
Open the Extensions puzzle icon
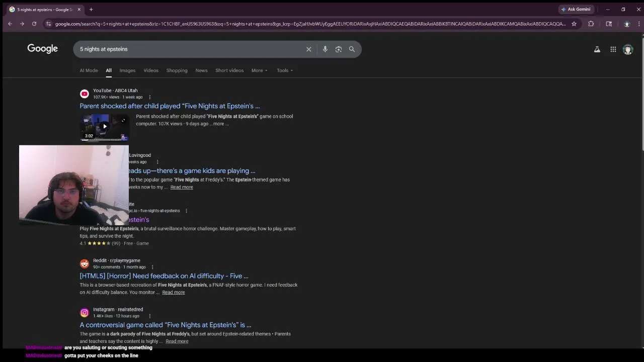[591, 24]
